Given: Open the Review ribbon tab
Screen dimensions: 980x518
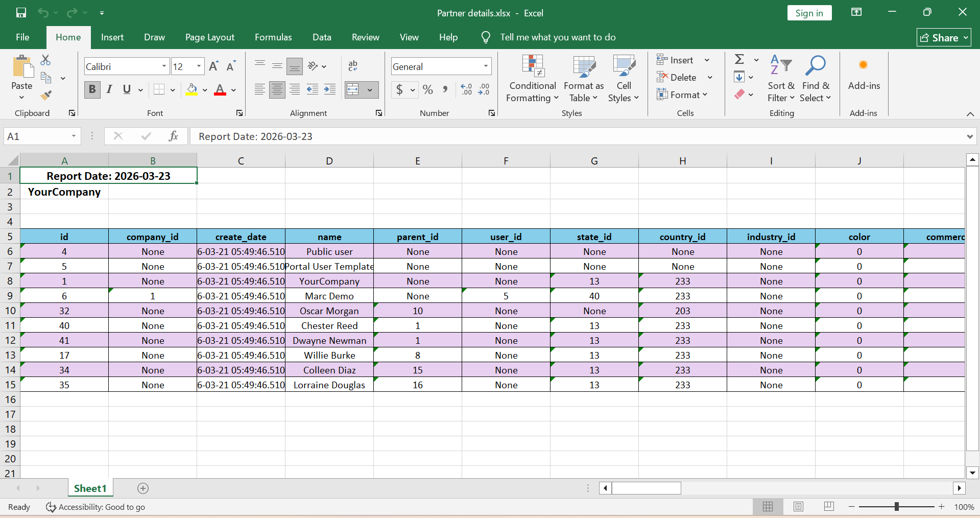Looking at the screenshot, I should click(x=365, y=37).
